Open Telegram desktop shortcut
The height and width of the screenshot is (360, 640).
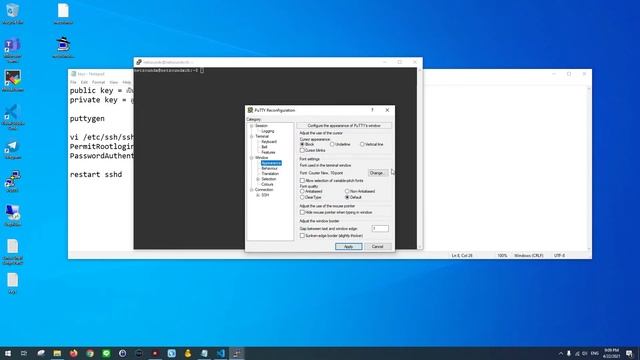coord(13,149)
